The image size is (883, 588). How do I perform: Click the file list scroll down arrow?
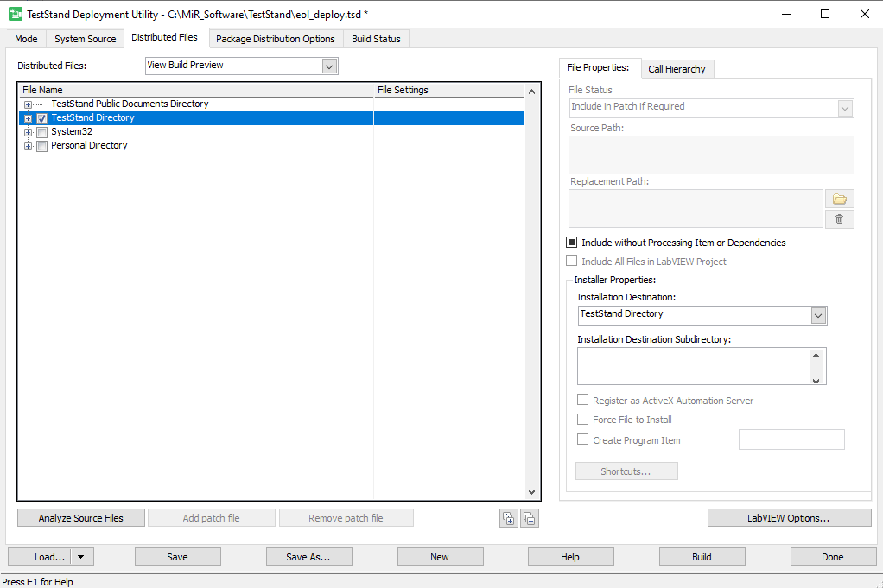pyautogui.click(x=531, y=492)
